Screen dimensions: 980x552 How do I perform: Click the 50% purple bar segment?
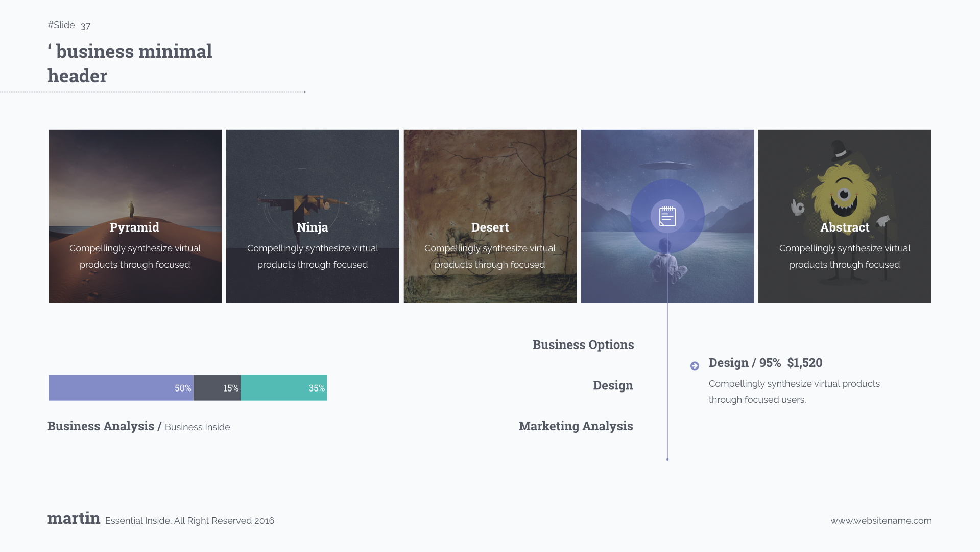(120, 387)
